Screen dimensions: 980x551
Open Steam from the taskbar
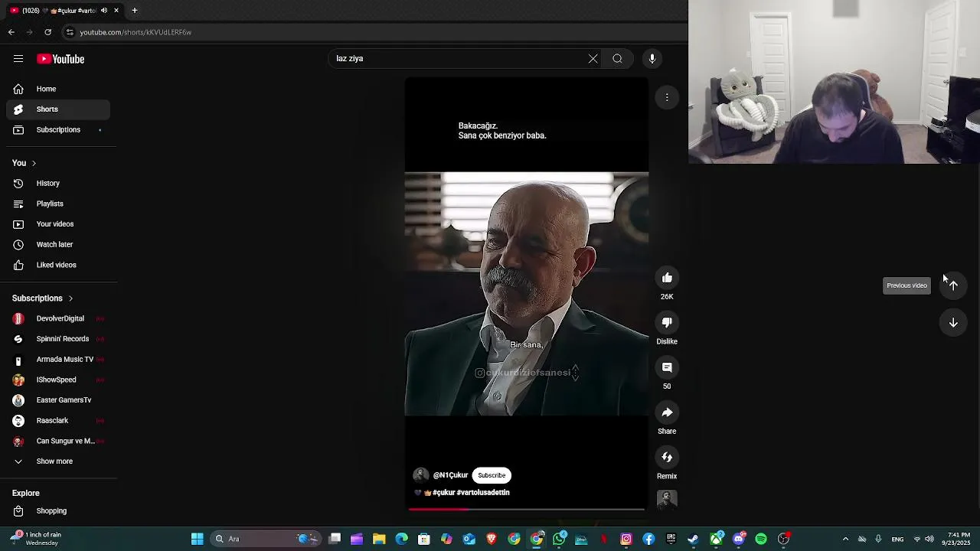click(694, 539)
